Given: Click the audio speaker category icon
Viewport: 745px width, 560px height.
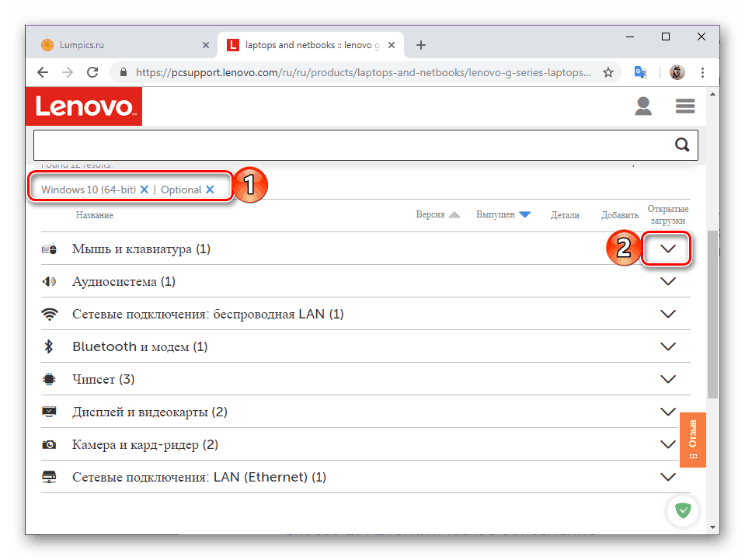Looking at the screenshot, I should point(50,281).
